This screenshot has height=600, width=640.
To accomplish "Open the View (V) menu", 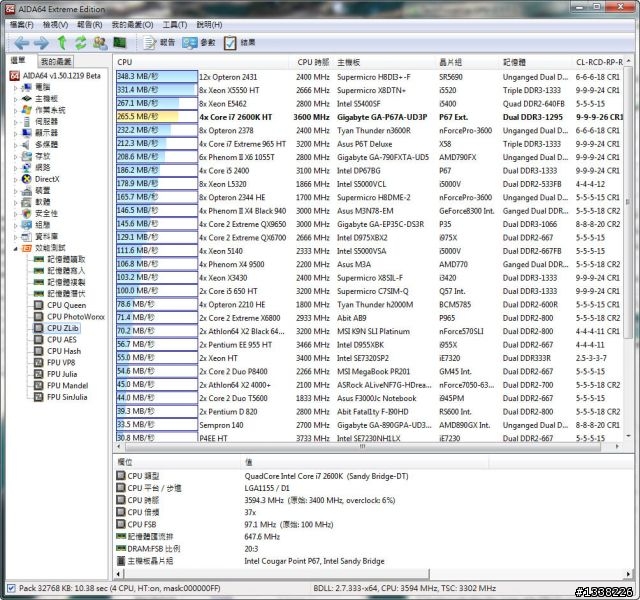I will point(56,25).
